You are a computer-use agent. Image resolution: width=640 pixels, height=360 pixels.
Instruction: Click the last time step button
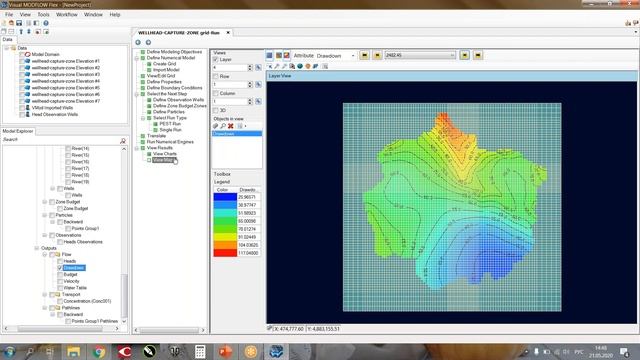[x=478, y=55]
